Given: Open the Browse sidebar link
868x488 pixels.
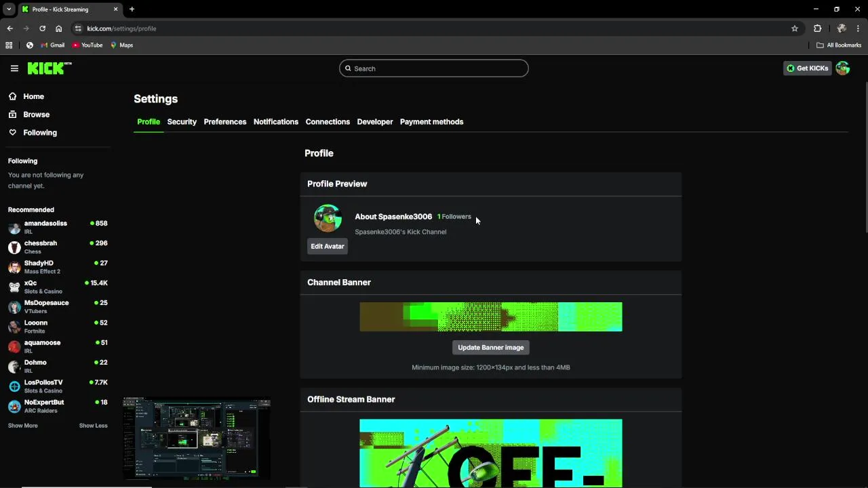Looking at the screenshot, I should click(x=36, y=115).
